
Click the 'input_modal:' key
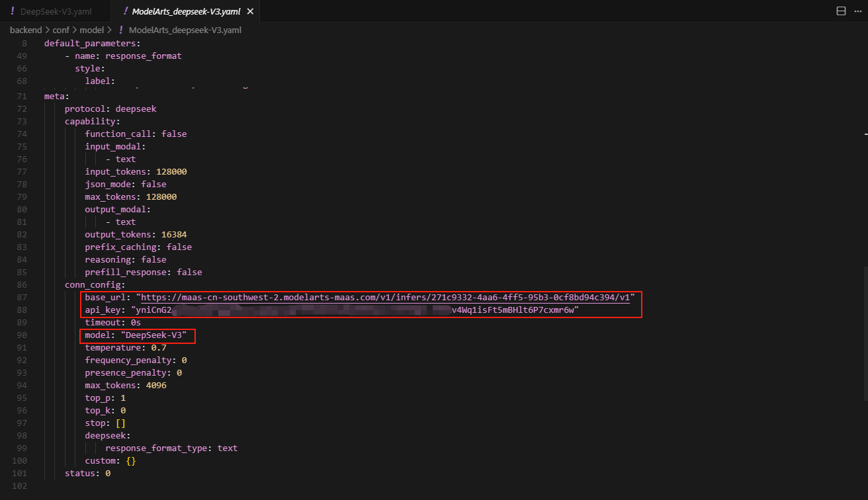tap(115, 146)
